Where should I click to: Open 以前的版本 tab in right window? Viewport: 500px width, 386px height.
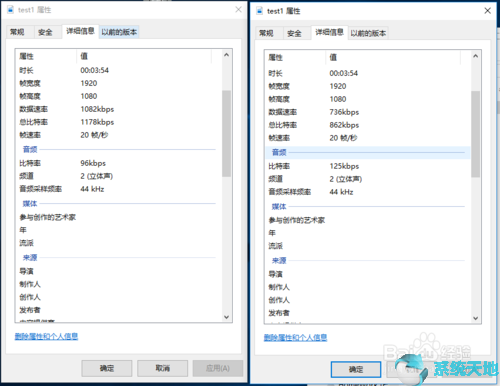point(368,33)
